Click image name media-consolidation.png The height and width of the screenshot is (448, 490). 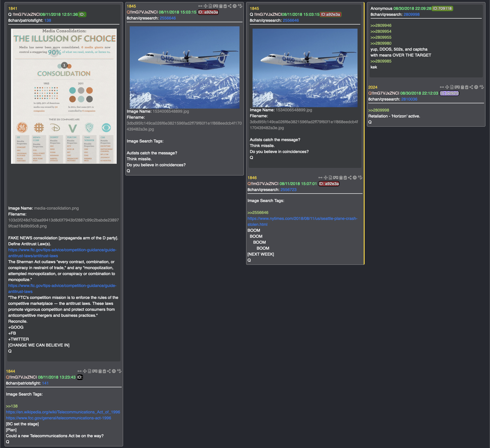click(x=56, y=208)
